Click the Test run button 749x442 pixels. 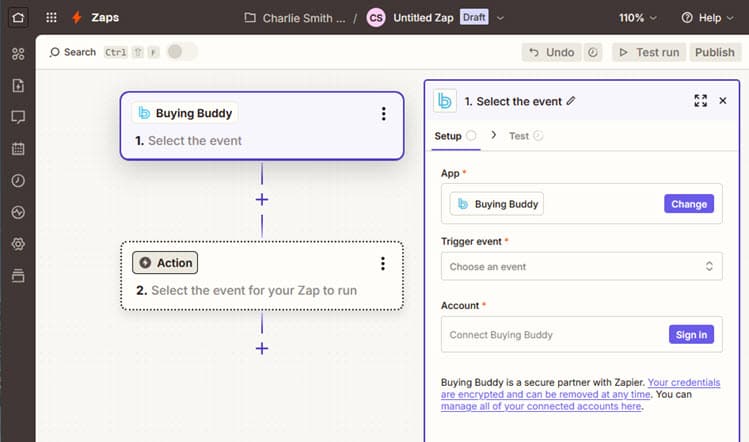click(x=649, y=52)
